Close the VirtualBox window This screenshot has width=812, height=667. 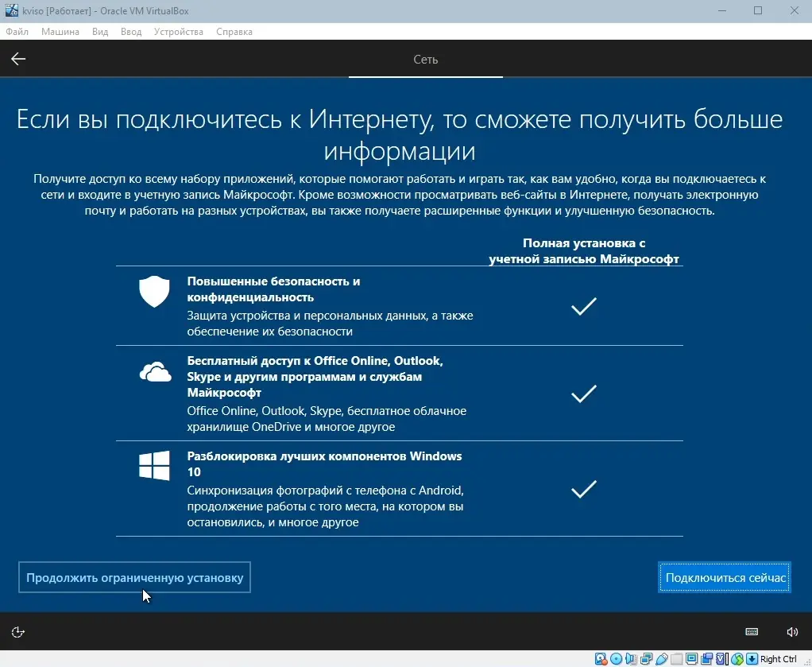click(794, 11)
